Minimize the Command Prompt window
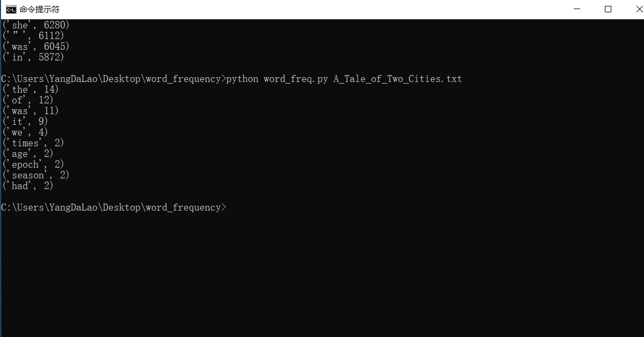The image size is (644, 337). [x=577, y=9]
